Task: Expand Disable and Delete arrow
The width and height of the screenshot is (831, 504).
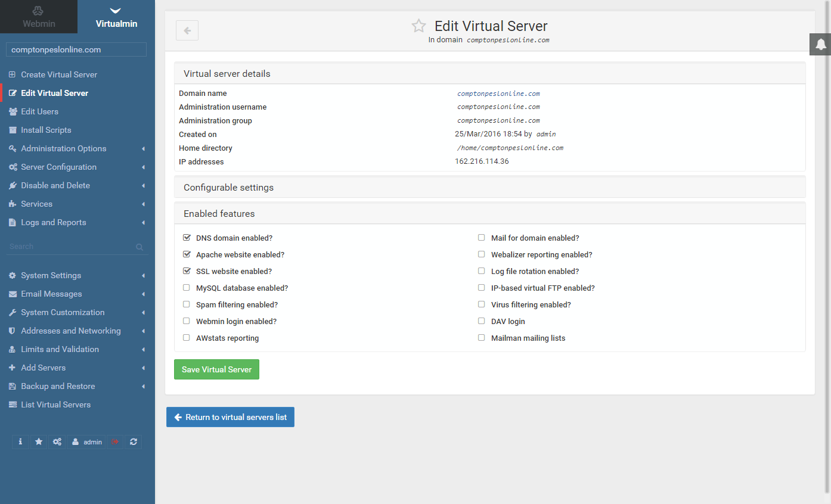Action: click(x=144, y=186)
